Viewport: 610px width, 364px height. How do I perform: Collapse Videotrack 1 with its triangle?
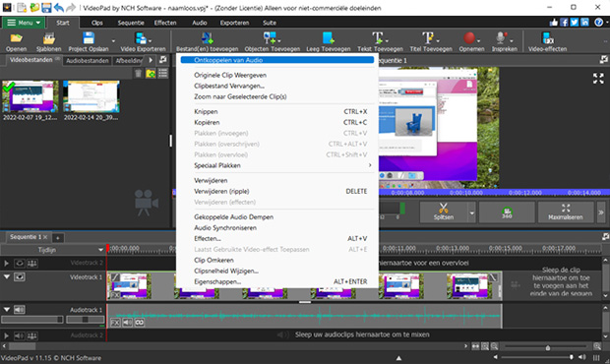[7, 276]
